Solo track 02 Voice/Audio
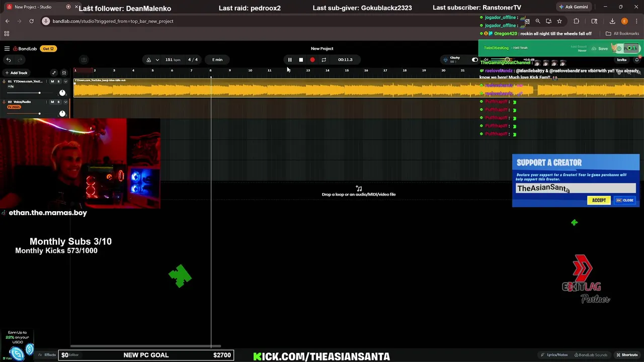The image size is (644, 362). tap(58, 102)
